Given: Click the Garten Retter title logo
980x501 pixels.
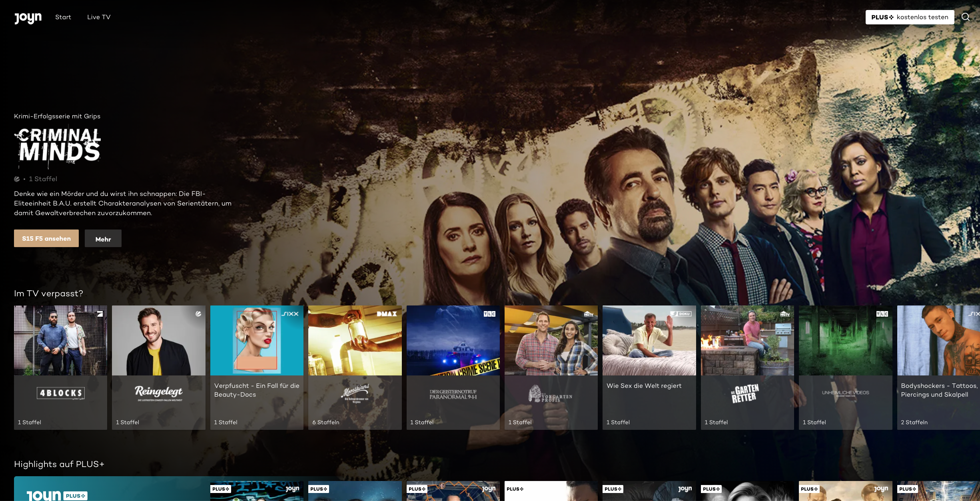Looking at the screenshot, I should pyautogui.click(x=745, y=393).
